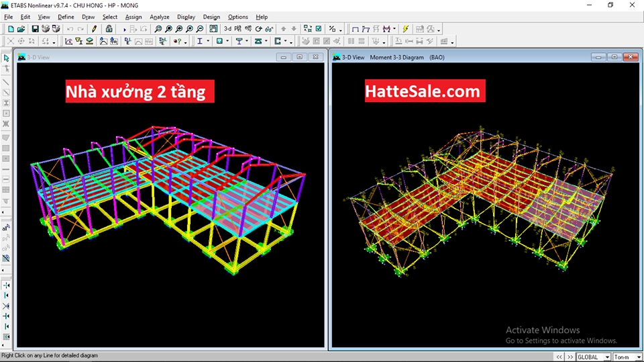Screen dimensions: 644x362
Task: Click the object shrink toggle icon
Action: click(x=307, y=29)
